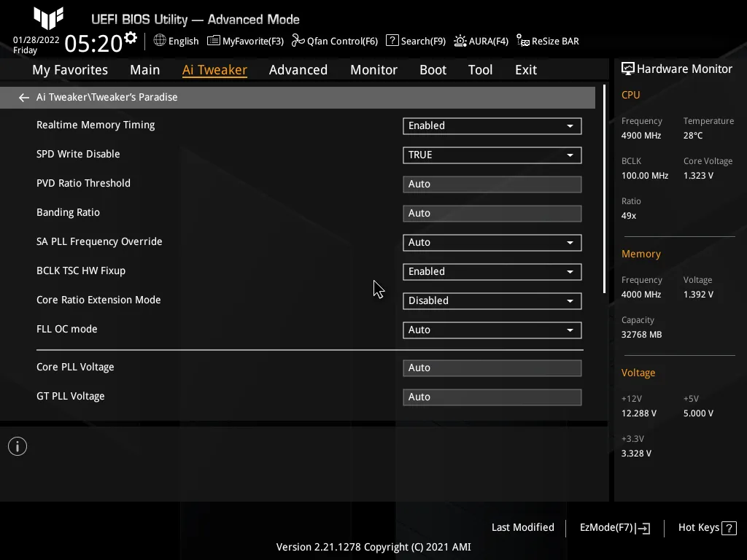Click the ReSize BAR icon
The height and width of the screenshot is (560, 747).
click(x=523, y=41)
